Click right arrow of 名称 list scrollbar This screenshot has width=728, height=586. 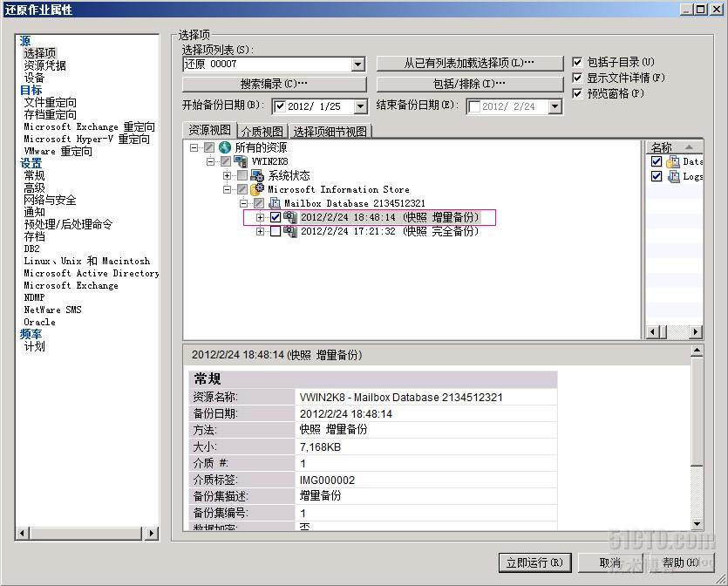click(x=695, y=331)
